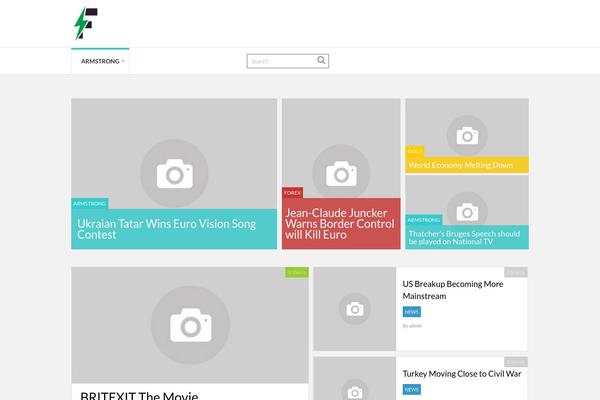Open the Ukraian Tatar Euro Vision headline
Image resolution: width=600 pixels, height=400 pixels.
166,229
